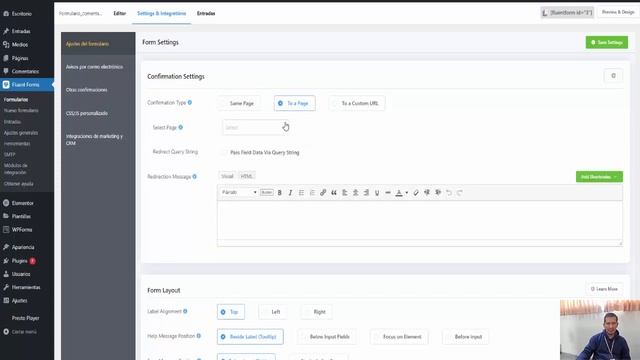The width and height of the screenshot is (640, 360).
Task: Open the Add Shortcodes dropdown
Action: pos(599,177)
